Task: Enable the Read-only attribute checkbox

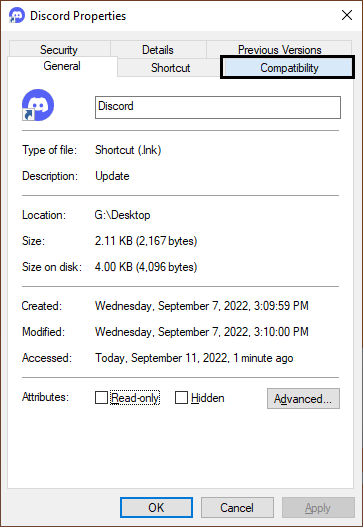Action: click(101, 398)
